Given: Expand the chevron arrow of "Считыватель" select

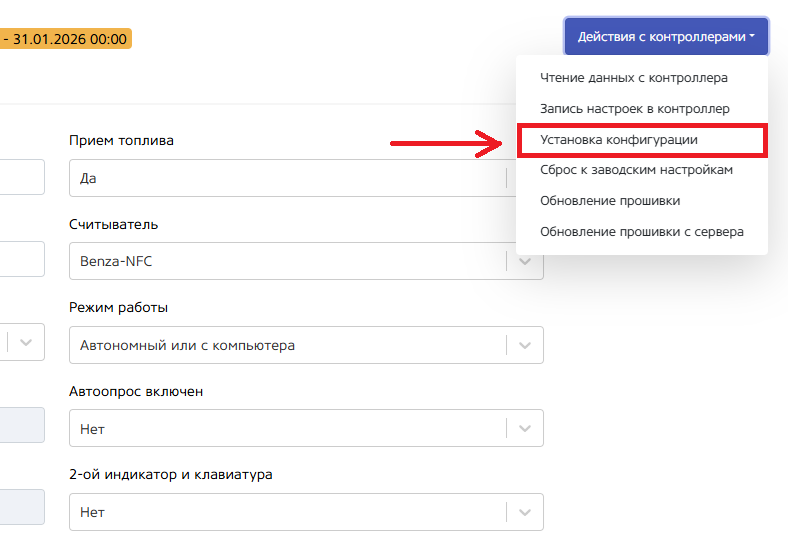Looking at the screenshot, I should click(525, 262).
